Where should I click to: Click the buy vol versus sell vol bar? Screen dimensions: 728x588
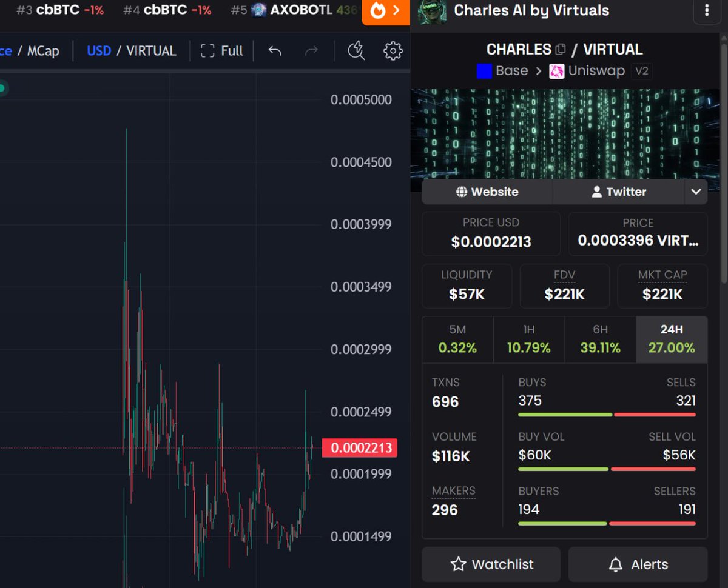pos(607,469)
